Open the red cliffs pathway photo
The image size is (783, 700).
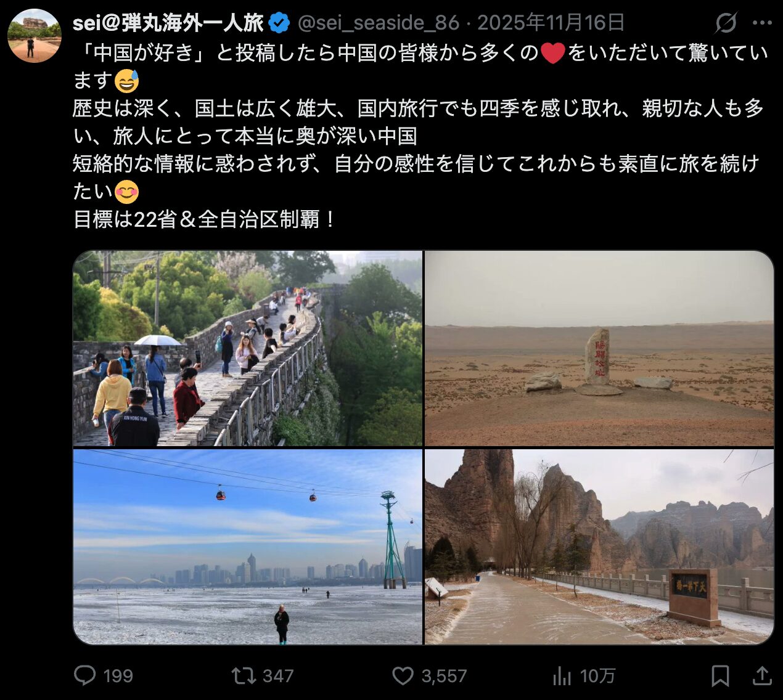pyautogui.click(x=599, y=547)
